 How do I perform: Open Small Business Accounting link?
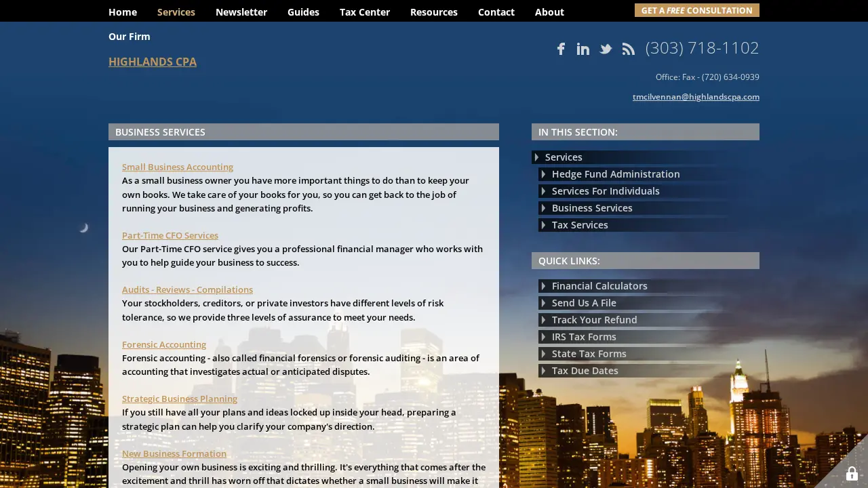[178, 167]
